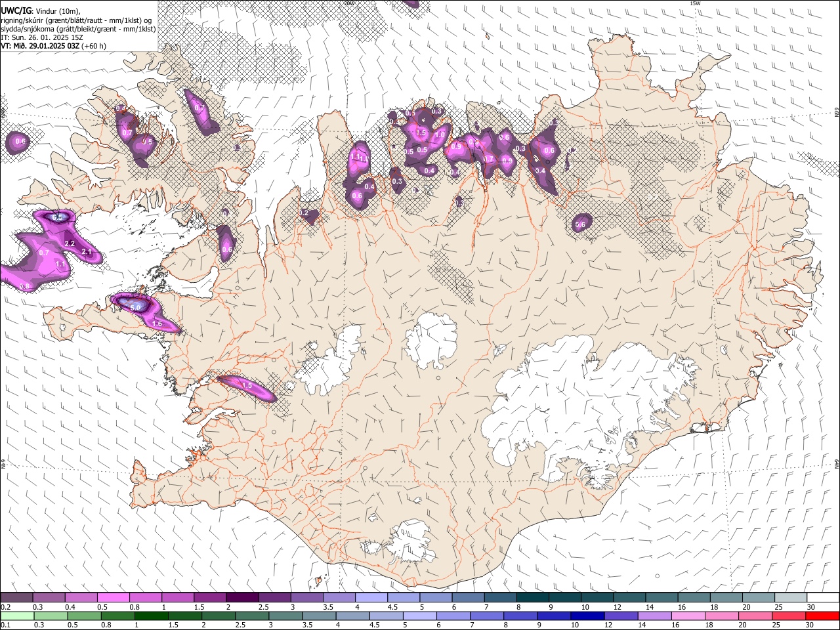Select the dark blue 10 swatch in the lower legend
This screenshot has width=840, height=630.
(x=587, y=616)
